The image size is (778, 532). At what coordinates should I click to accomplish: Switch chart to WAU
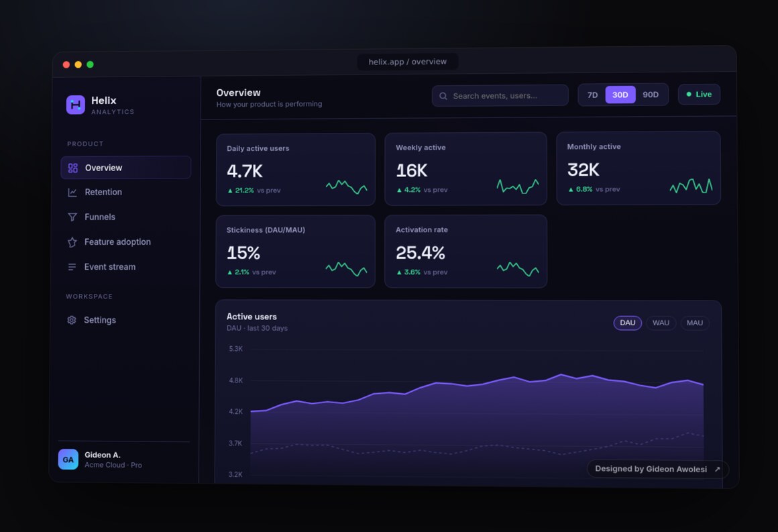tap(661, 323)
